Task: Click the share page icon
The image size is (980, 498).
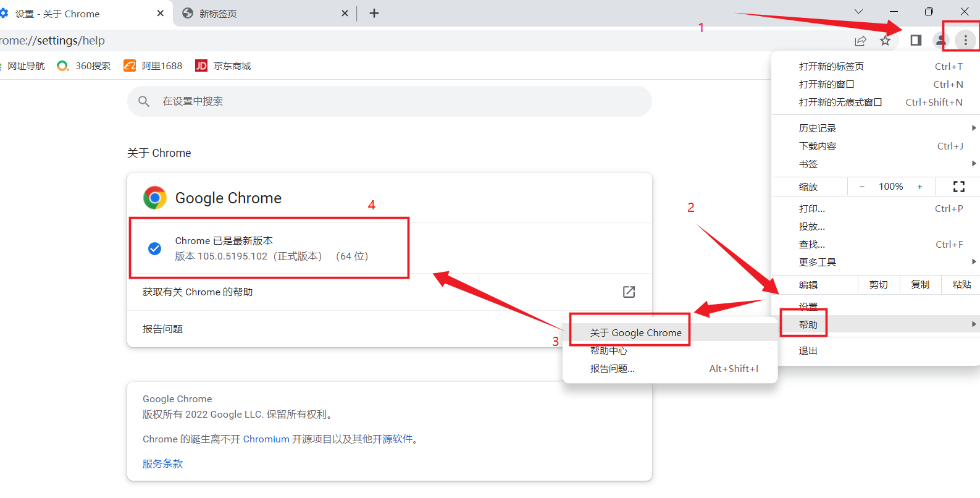Action: [860, 41]
